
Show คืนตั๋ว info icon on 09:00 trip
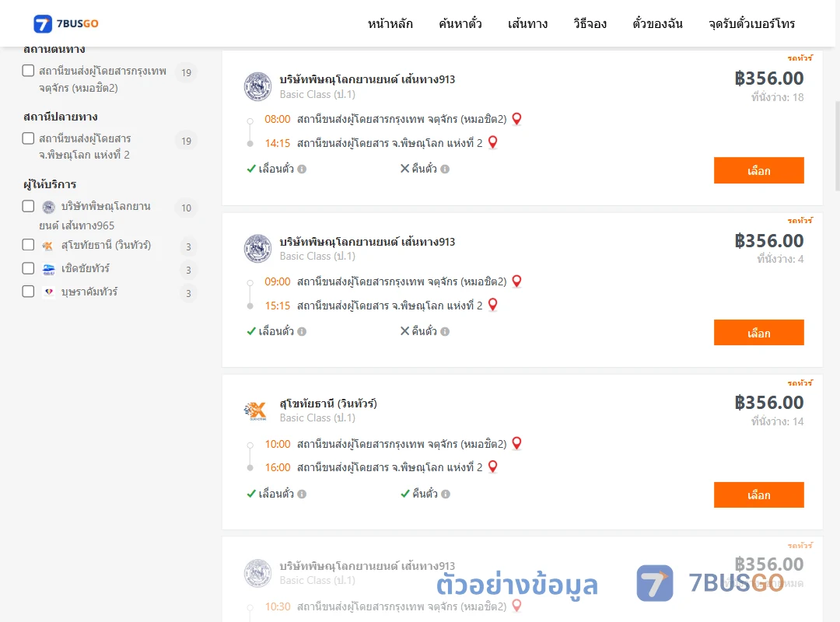tap(445, 332)
